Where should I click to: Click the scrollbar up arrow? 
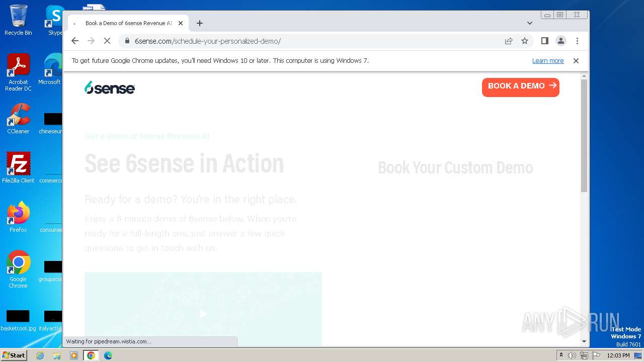(584, 75)
